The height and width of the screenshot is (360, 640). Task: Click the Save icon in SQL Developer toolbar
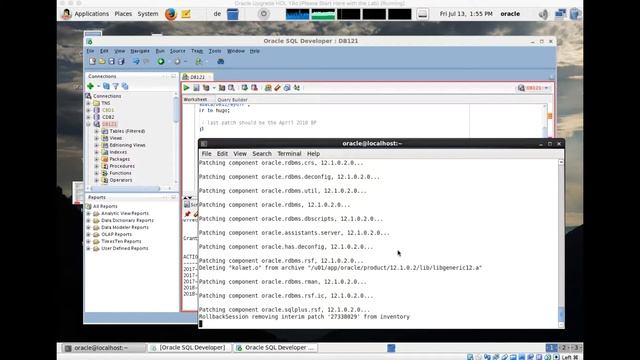[111, 61]
